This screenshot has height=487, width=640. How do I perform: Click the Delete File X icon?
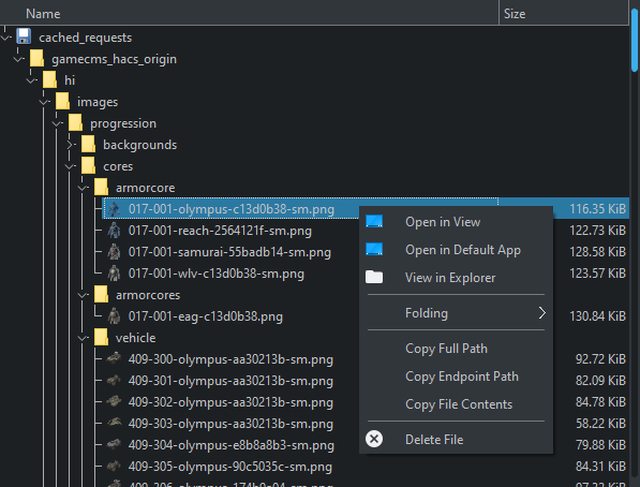tap(374, 439)
